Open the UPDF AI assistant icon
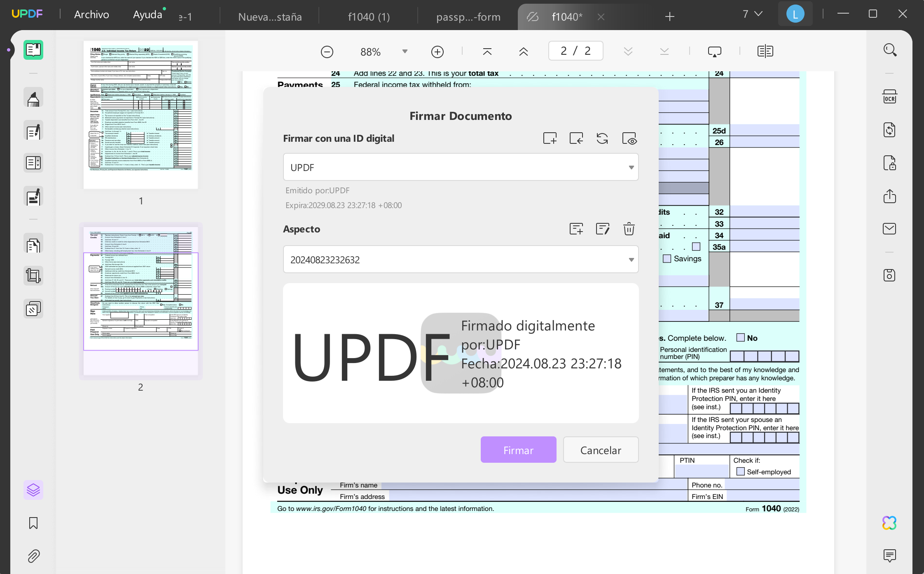Screen dimensions: 924x574 click(889, 523)
